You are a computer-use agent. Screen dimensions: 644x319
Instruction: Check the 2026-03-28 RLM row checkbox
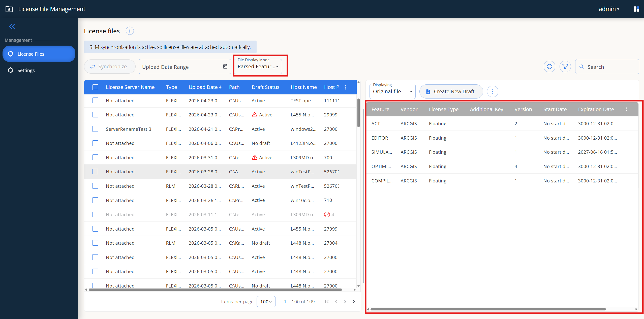95,186
